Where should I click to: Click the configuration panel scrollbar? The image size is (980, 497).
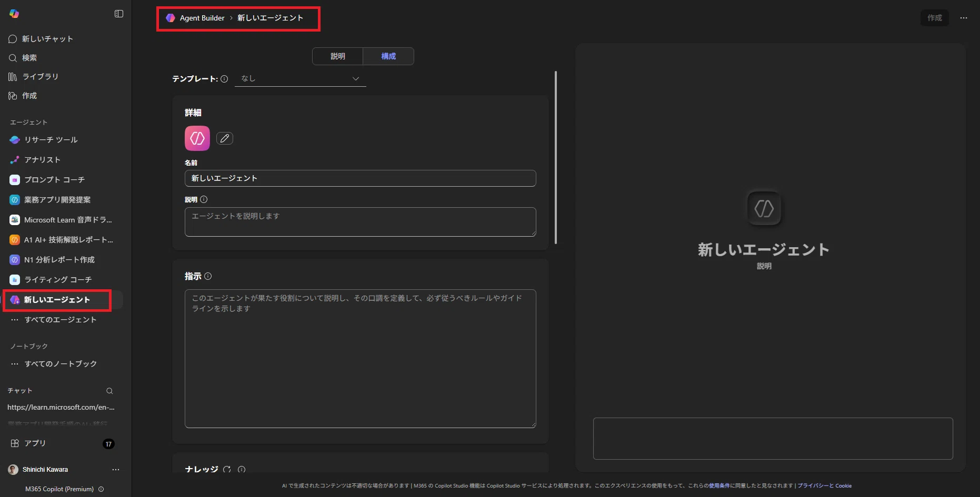click(x=556, y=158)
